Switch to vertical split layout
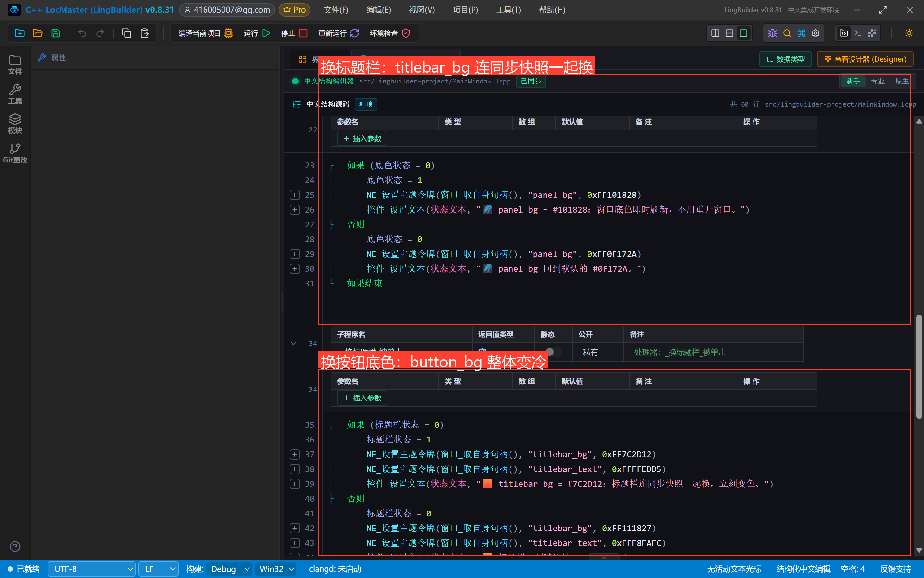Viewport: 924px width, 578px height. click(x=715, y=33)
